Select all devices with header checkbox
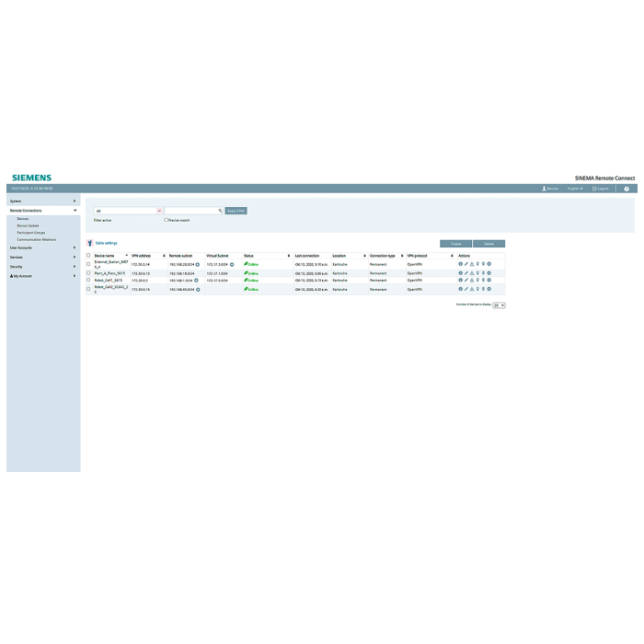Screen dimensions: 644x644 (88, 256)
